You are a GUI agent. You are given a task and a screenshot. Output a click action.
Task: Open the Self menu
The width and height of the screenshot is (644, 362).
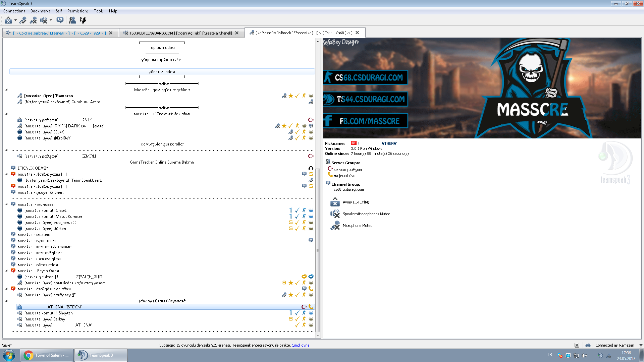59,11
